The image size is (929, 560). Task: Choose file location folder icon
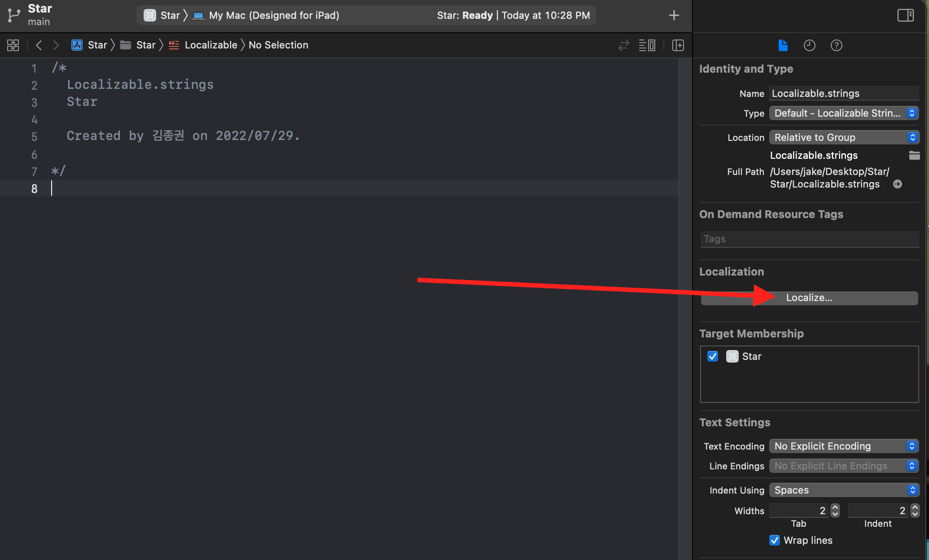click(914, 155)
